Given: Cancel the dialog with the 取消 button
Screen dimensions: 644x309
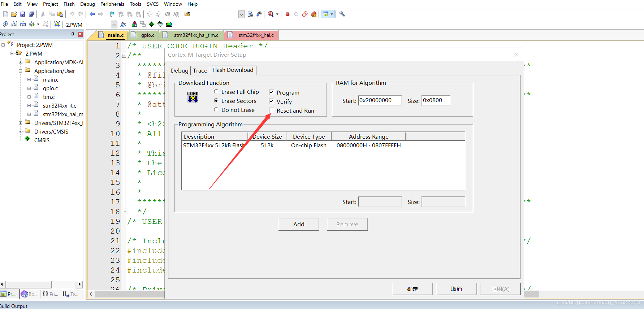Looking at the screenshot, I should coord(457,289).
